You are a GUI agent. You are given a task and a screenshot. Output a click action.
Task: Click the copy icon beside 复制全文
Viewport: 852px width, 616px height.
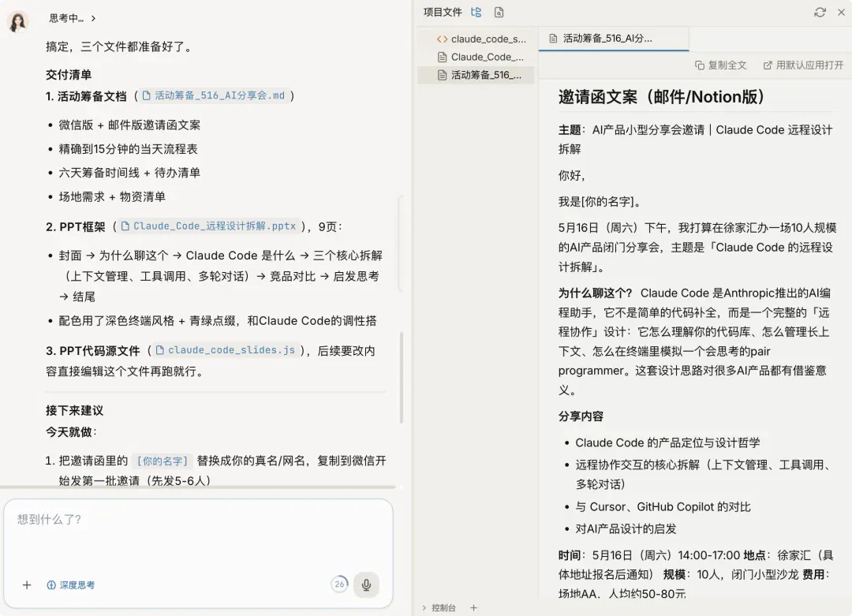pyautogui.click(x=700, y=65)
